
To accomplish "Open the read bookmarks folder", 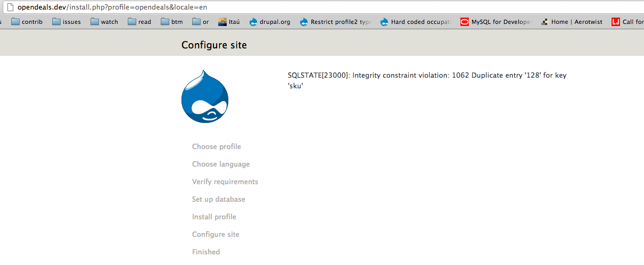I will (139, 22).
